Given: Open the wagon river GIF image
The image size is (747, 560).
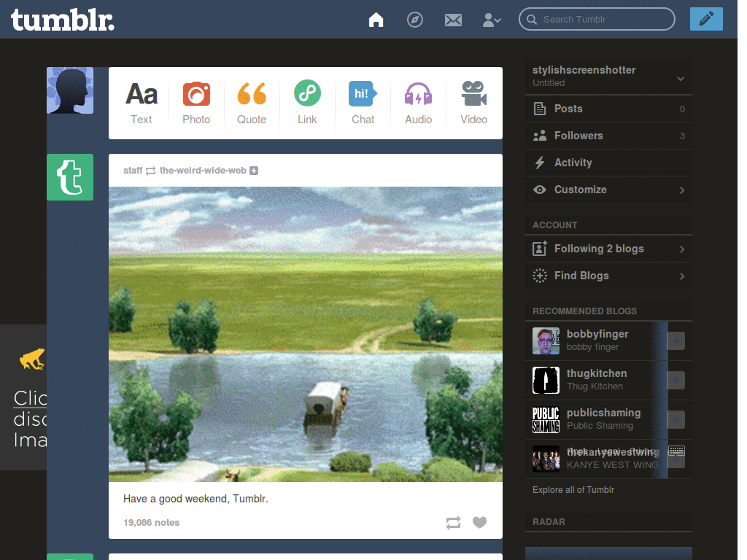Looking at the screenshot, I should click(306, 334).
